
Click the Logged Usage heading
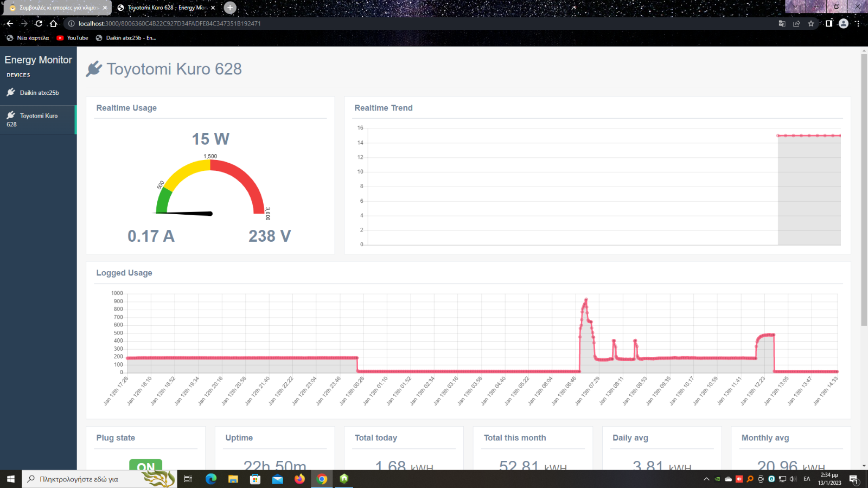pos(124,273)
